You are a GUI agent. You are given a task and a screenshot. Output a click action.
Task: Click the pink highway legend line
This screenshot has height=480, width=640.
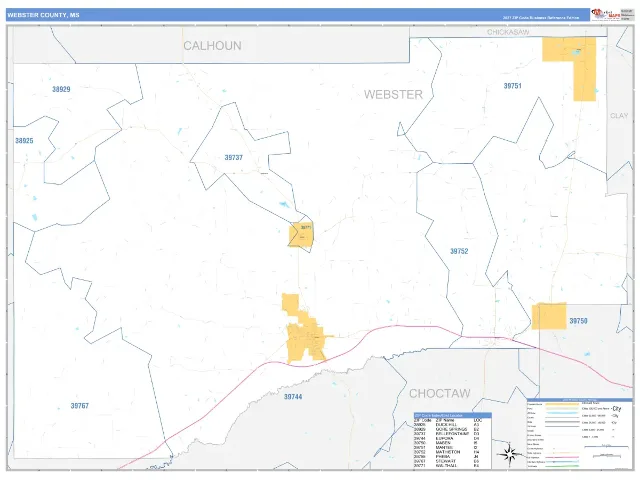562,457
